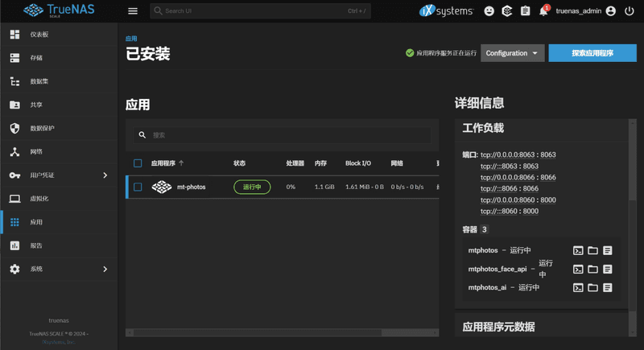Open the alerts bell notification
Image resolution: width=644 pixels, height=350 pixels.
544,10
